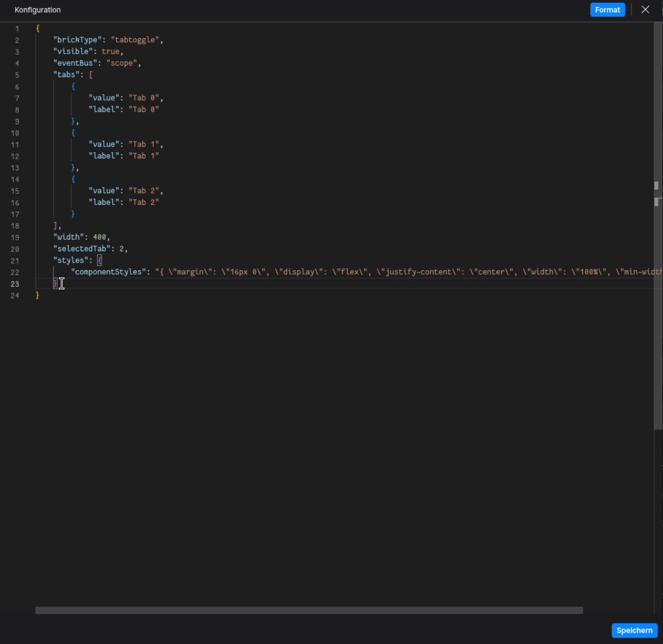The width and height of the screenshot is (663, 644).
Task: Place cursor on the "tabtoggle" value
Action: pos(135,40)
